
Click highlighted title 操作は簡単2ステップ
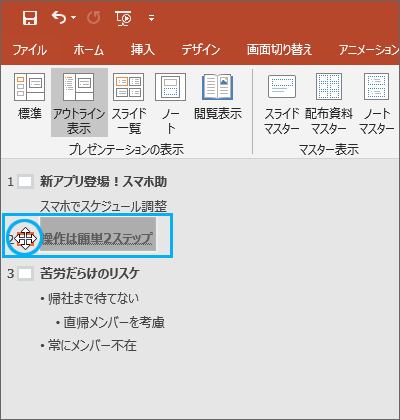pos(98,238)
